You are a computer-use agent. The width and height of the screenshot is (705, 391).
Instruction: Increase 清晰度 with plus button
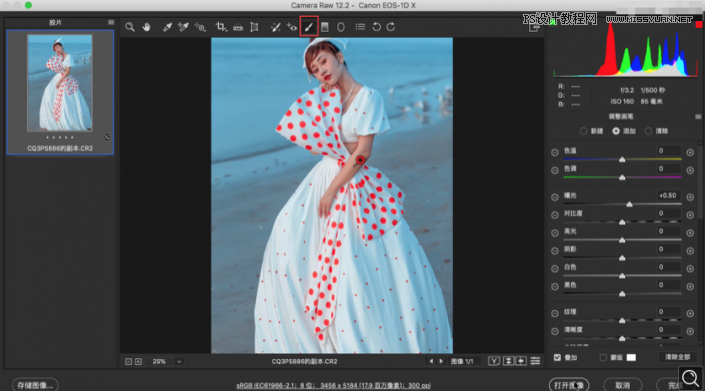click(x=690, y=331)
